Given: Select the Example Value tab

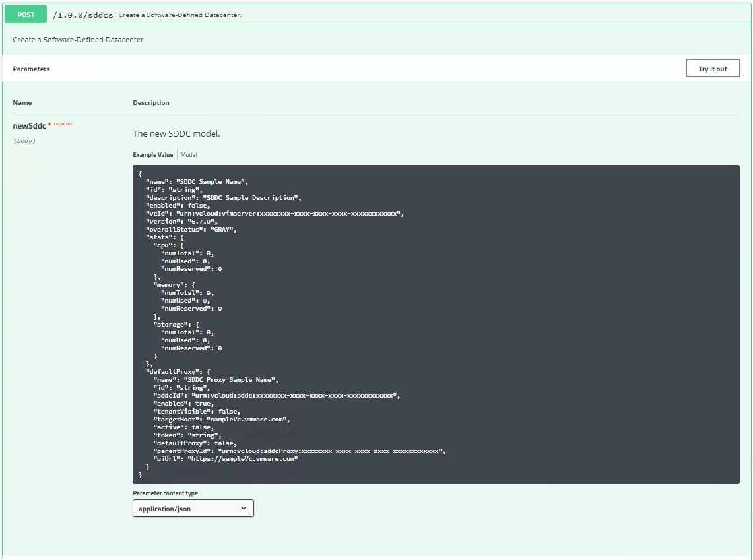Looking at the screenshot, I should [152, 155].
